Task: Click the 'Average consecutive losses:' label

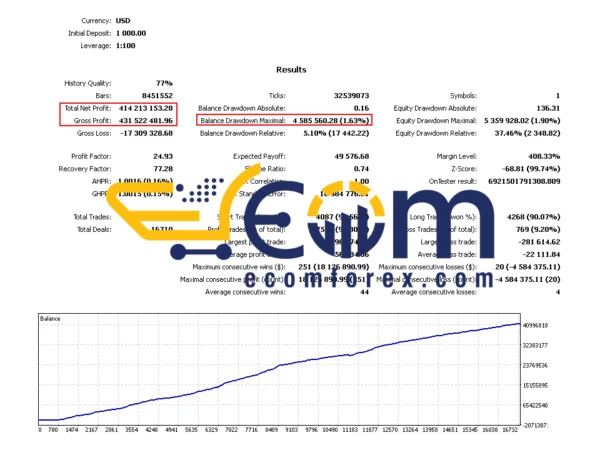Action: point(434,292)
